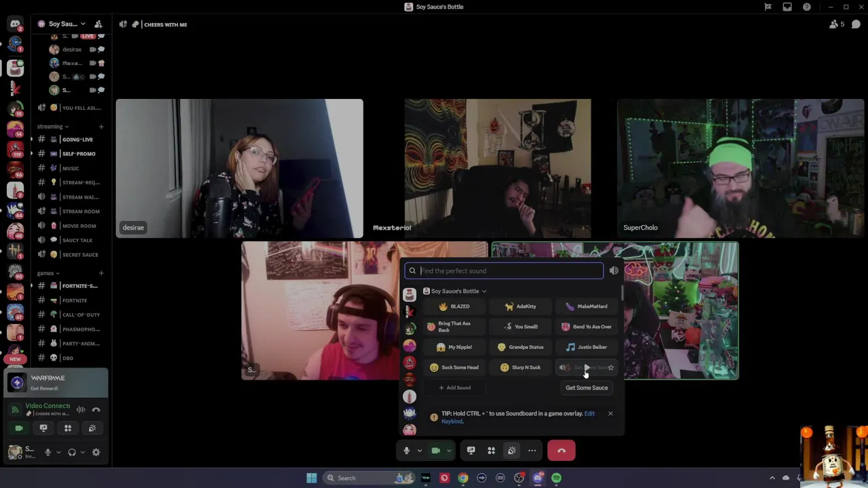Expand the Soy Sauce's Bottle sounds section
The width and height of the screenshot is (868, 488).
pos(455,291)
